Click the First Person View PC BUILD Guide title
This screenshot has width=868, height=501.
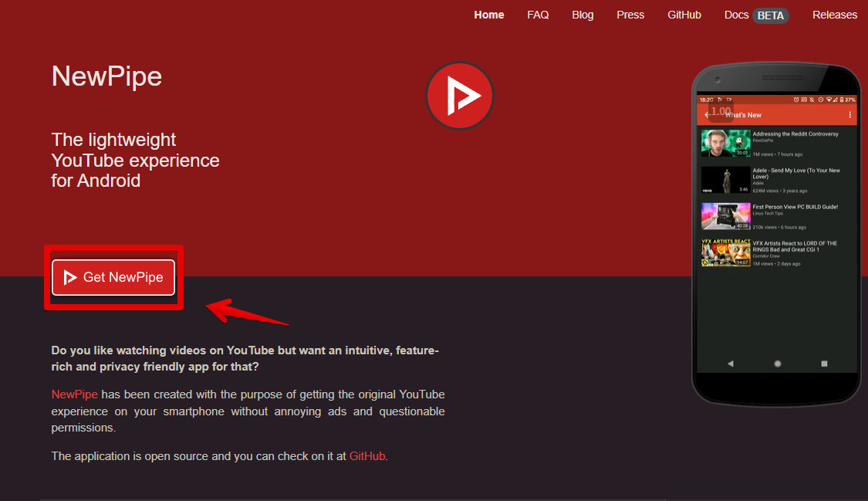click(795, 207)
